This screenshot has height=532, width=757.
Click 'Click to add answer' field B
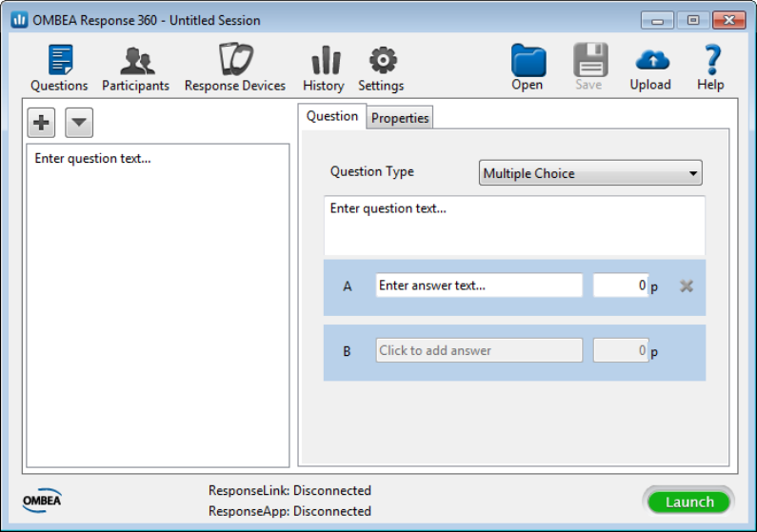pos(479,350)
